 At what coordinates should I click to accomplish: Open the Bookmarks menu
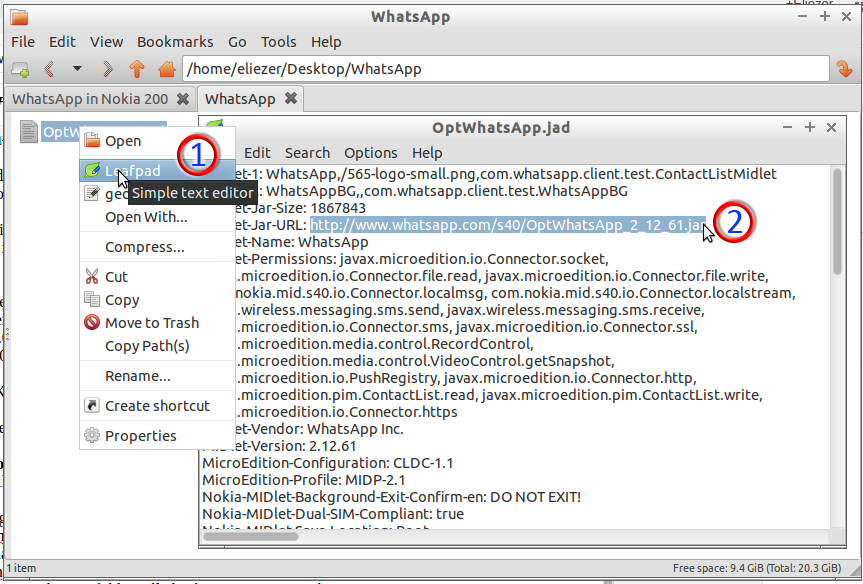click(175, 42)
